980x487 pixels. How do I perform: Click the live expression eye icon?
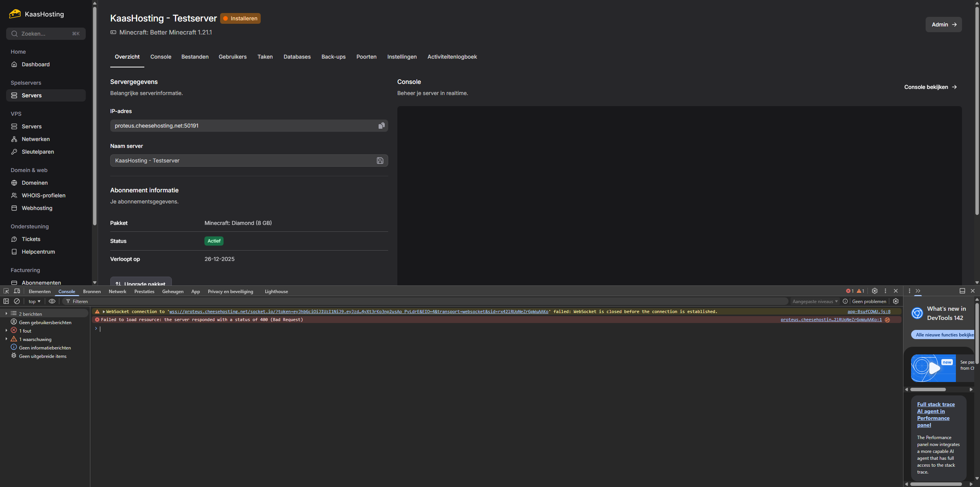pos(52,301)
